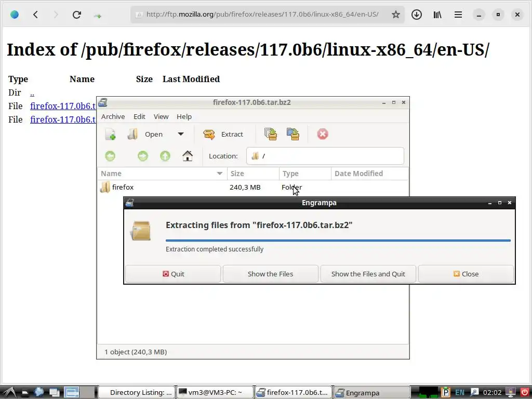Click the browser globe icon at top-left
The width and height of the screenshot is (532, 399).
[15, 15]
